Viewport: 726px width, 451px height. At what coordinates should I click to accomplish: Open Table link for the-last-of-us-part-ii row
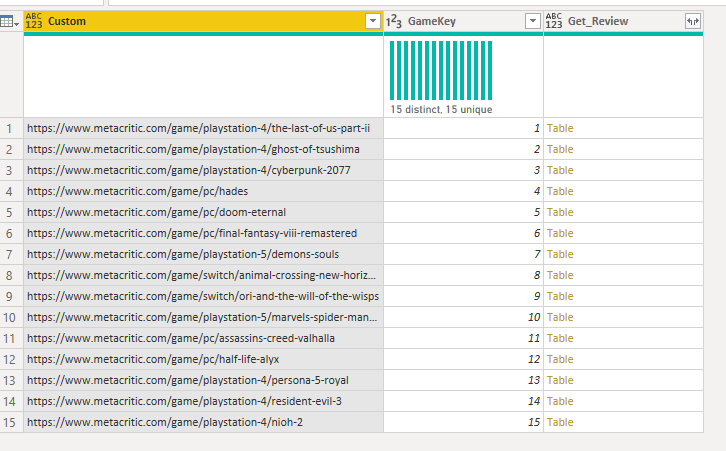click(x=560, y=128)
